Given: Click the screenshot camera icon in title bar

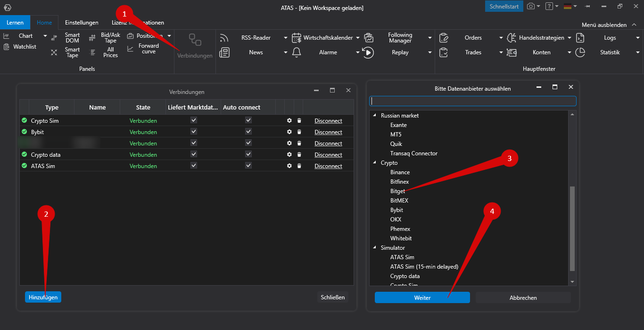Looking at the screenshot, I should point(531,6).
